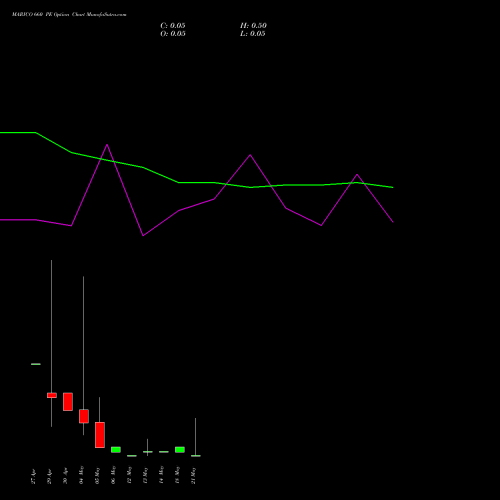Select the 30 Apr date label
The width and height of the screenshot is (500, 500).
click(65, 476)
